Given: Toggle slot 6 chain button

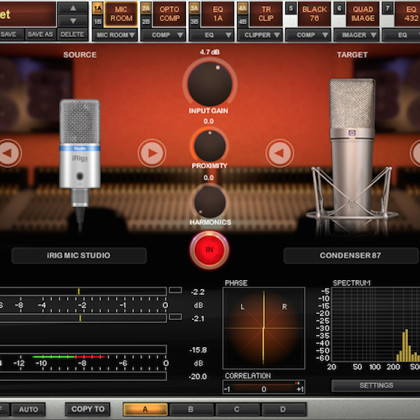Looking at the screenshot, I should [339, 8].
